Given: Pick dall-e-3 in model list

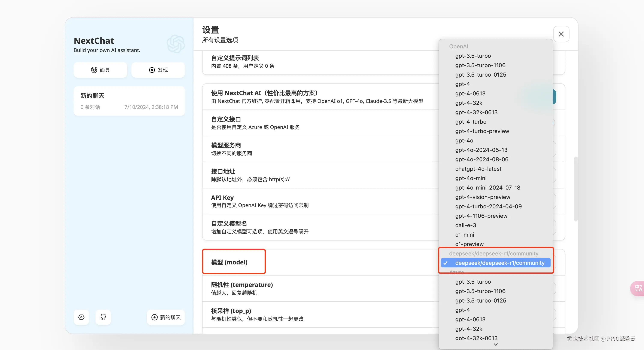Looking at the screenshot, I should coord(465,225).
